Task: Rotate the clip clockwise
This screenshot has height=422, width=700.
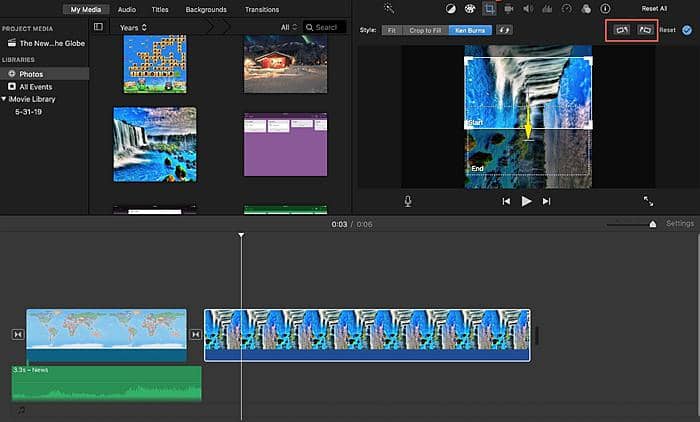Action: coord(645,30)
